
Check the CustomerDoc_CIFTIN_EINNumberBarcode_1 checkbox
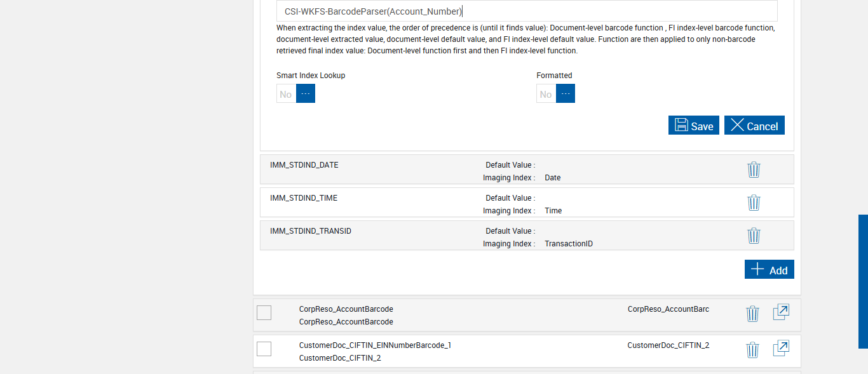(264, 349)
